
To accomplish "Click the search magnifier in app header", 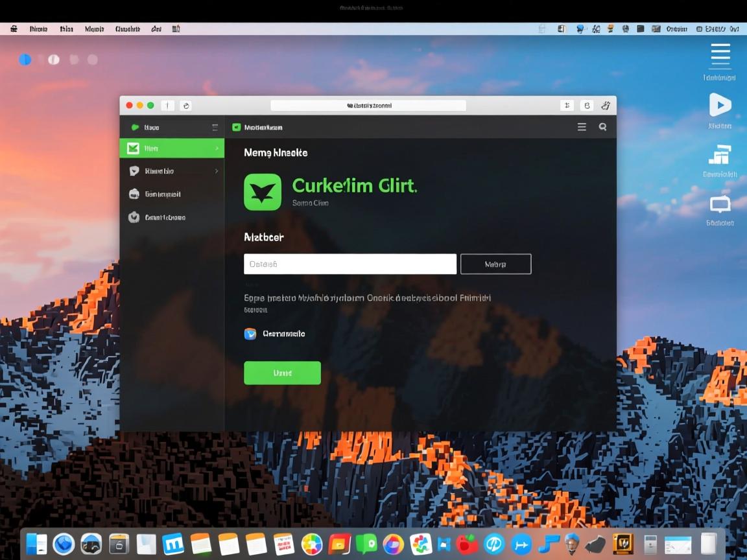I will (602, 127).
